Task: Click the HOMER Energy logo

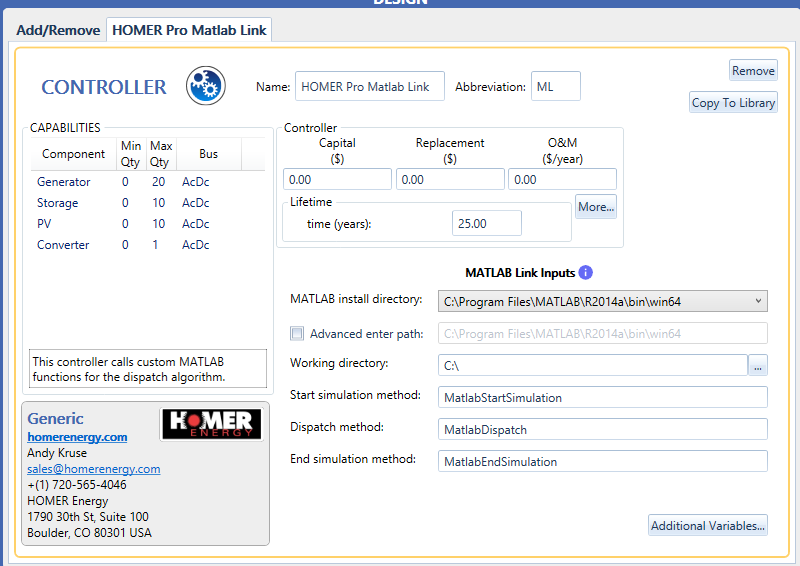Action: [x=211, y=424]
